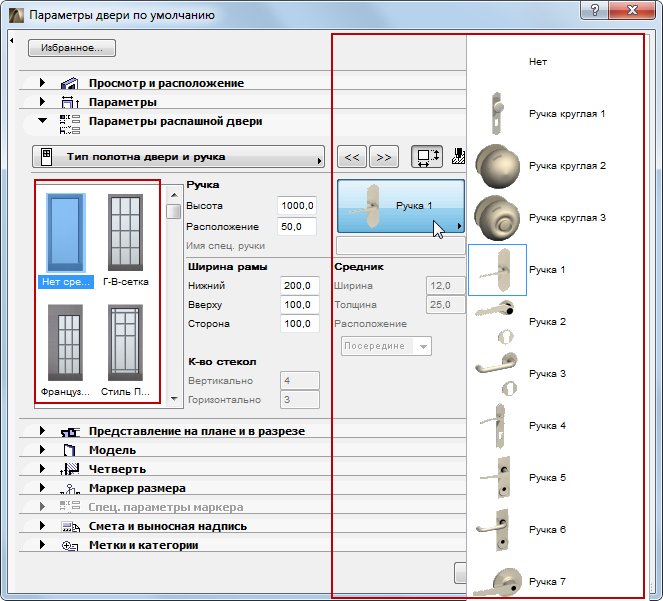Select Нет in the handle list
The height and width of the screenshot is (601, 663).
point(538,62)
